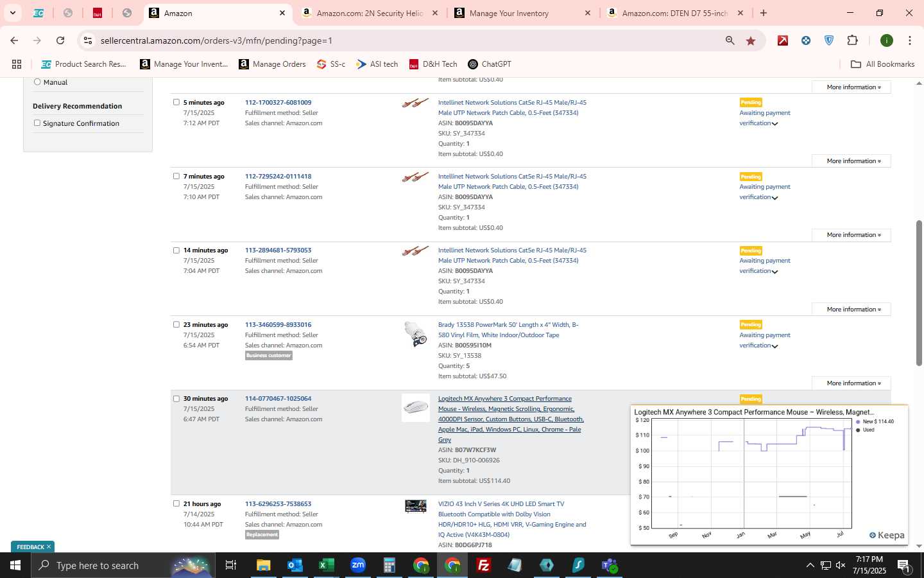924x578 pixels.
Task: Open the ChatGPT bookmark
Action: pos(490,64)
